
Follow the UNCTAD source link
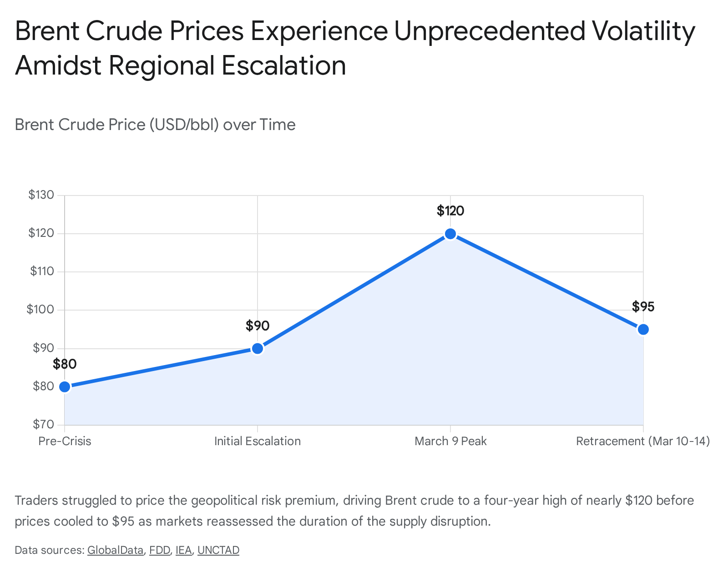tap(218, 550)
